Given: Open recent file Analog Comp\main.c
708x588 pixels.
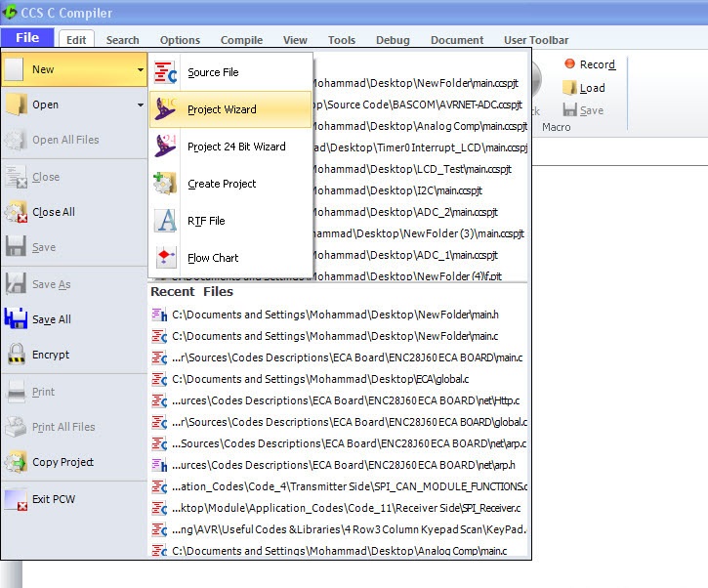Looking at the screenshot, I should (x=339, y=551).
